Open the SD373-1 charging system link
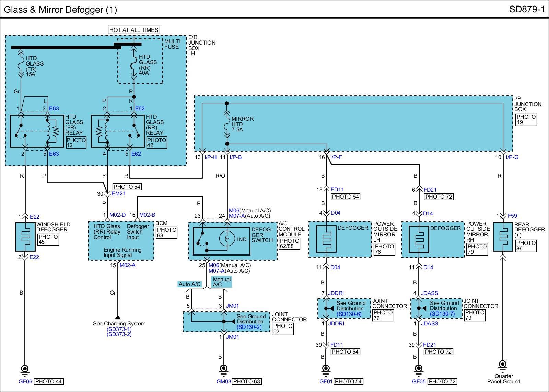Image resolution: width=549 pixels, height=392 pixels. point(119,329)
